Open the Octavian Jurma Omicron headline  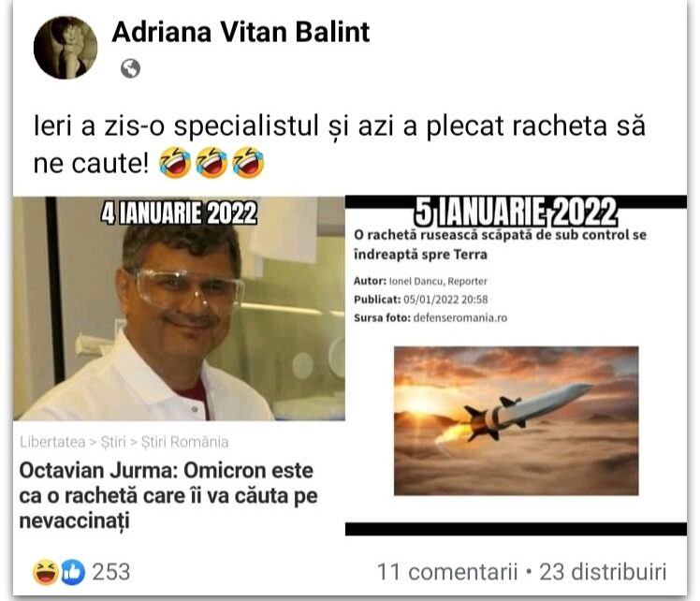(x=168, y=495)
